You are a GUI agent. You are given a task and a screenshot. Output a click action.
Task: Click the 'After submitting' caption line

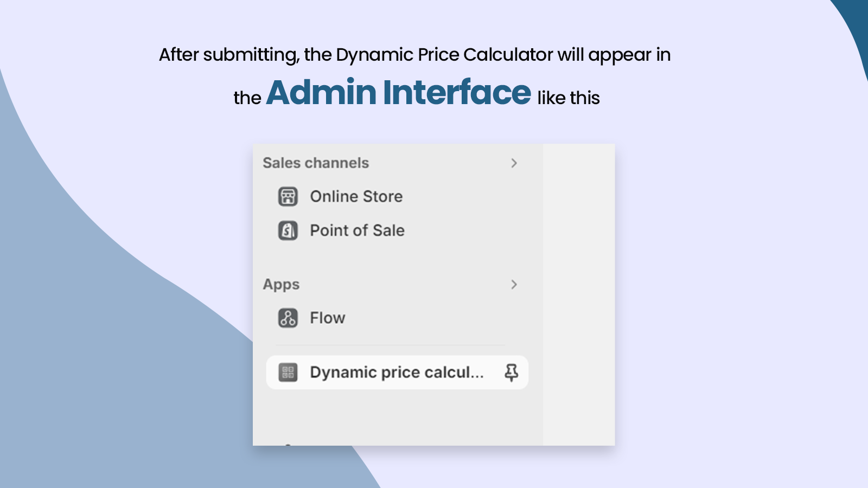(414, 55)
